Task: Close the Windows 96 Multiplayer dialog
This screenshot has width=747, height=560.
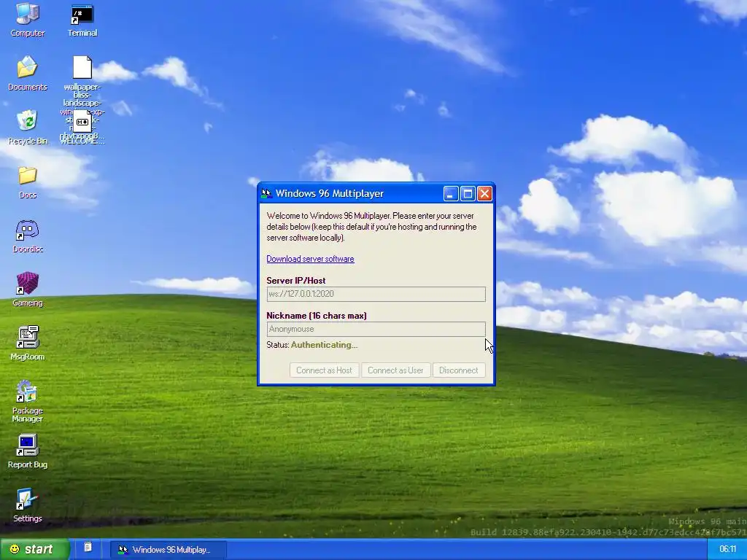Action: (x=484, y=193)
